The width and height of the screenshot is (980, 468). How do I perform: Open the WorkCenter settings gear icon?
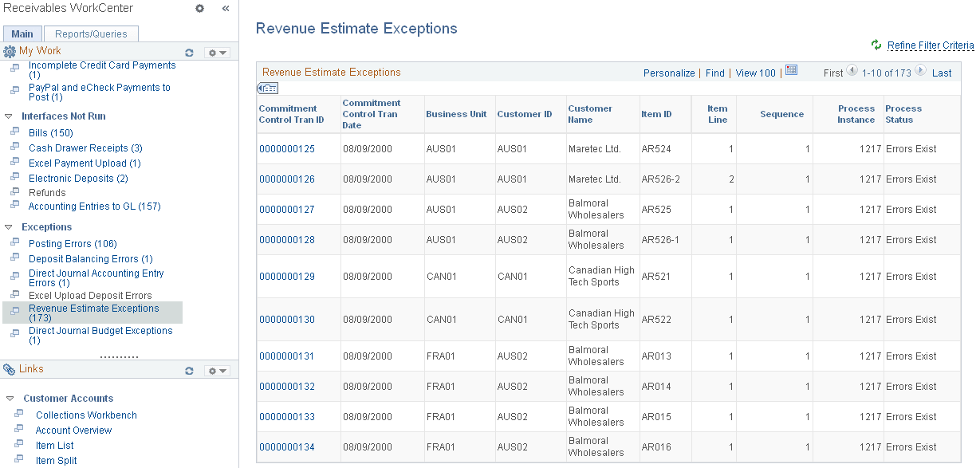tap(199, 8)
